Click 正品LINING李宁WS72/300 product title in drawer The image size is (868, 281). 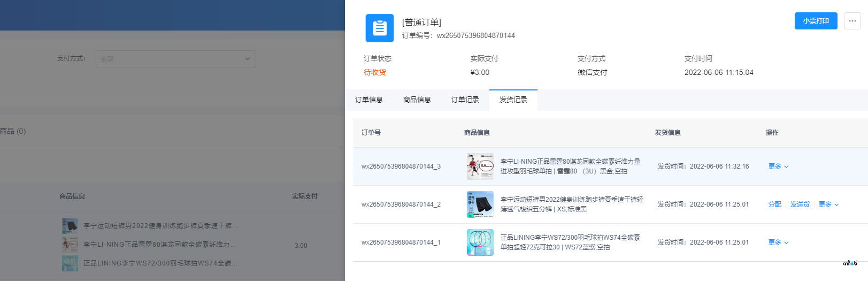[x=570, y=242]
